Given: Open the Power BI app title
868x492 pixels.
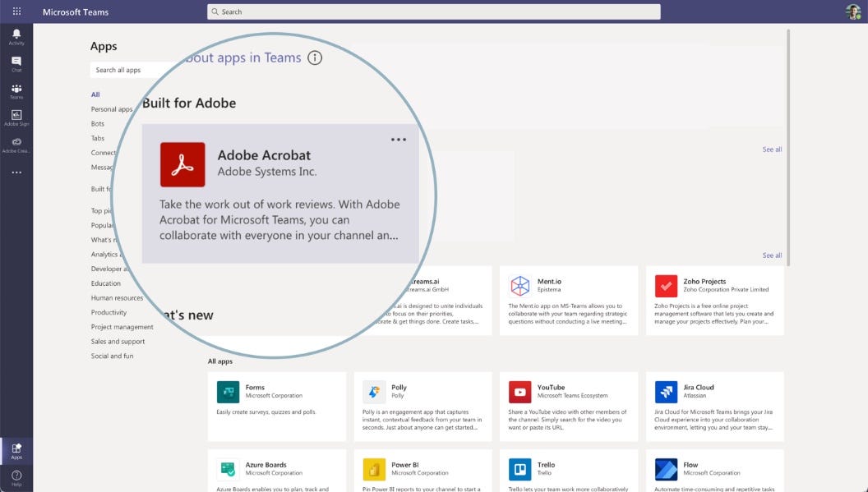Looking at the screenshot, I should pos(404,465).
